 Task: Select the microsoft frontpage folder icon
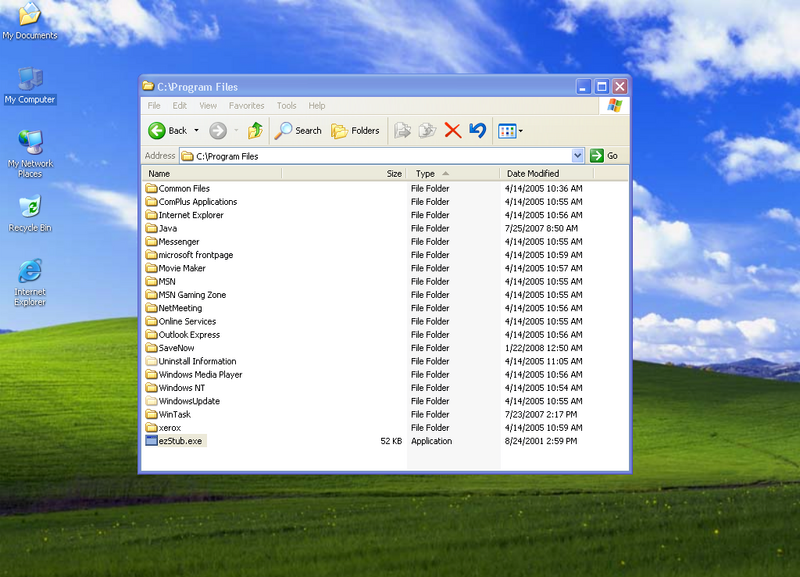[x=151, y=255]
